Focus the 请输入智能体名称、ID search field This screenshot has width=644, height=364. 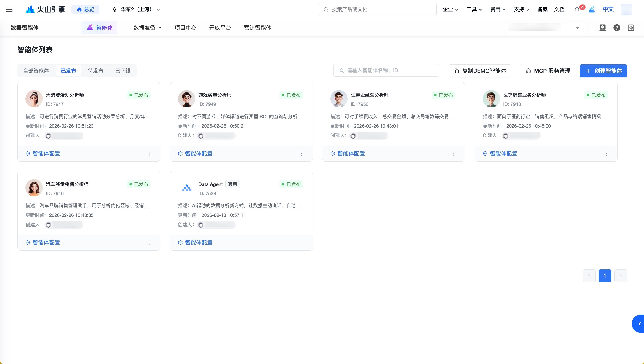click(386, 70)
